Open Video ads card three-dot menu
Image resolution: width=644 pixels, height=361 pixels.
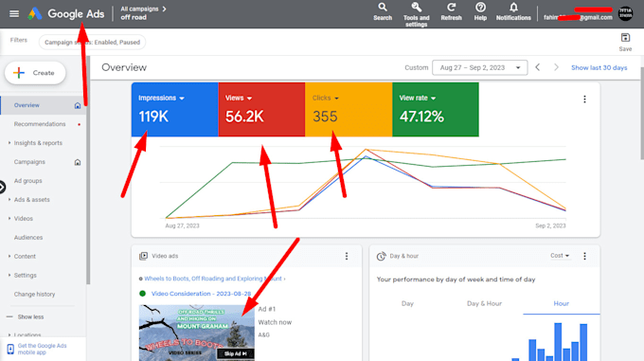point(347,256)
